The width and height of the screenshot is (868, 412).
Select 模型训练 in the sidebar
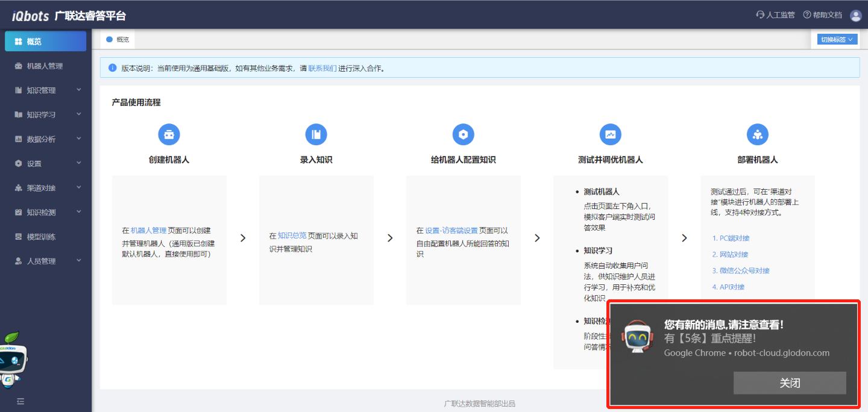click(x=41, y=237)
